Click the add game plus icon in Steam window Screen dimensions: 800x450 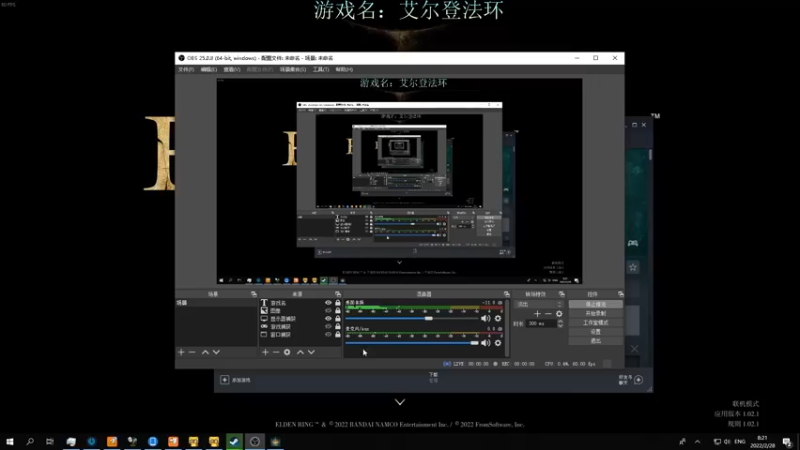tap(224, 380)
